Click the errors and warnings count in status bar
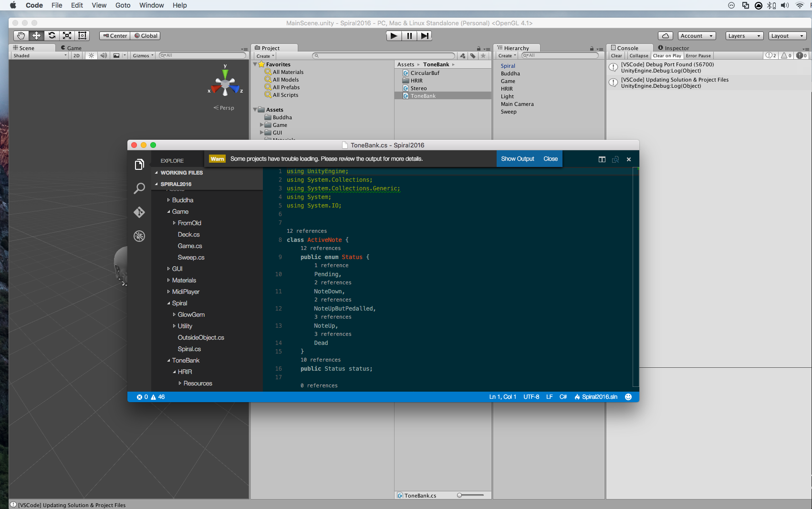This screenshot has height=509, width=812. point(151,397)
